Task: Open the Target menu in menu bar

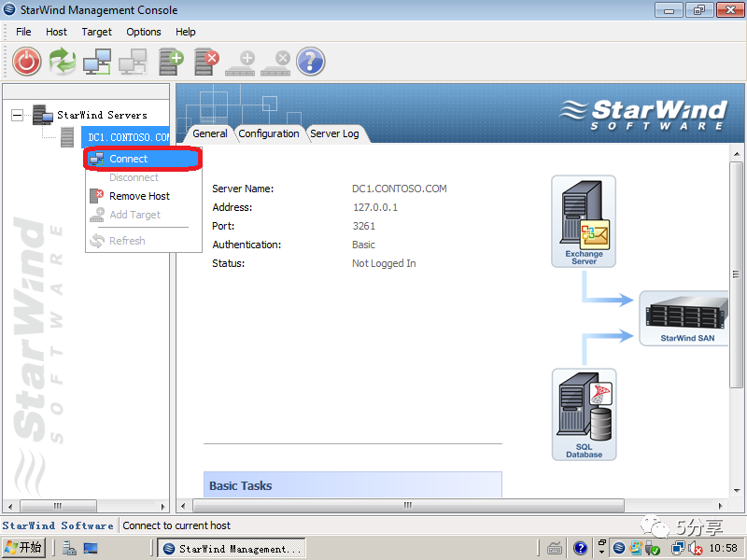Action: 96,32
